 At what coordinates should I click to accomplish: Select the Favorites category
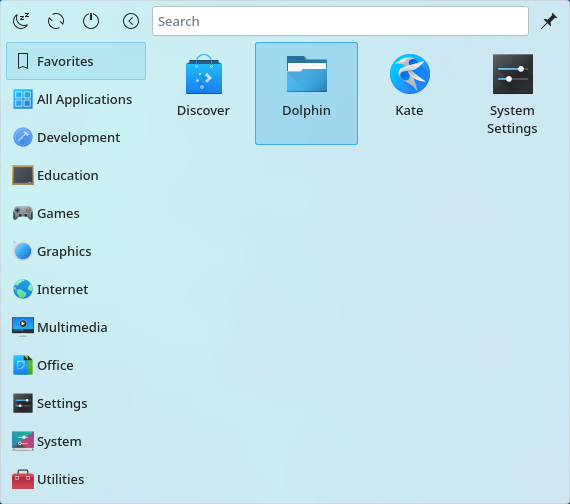(x=76, y=61)
